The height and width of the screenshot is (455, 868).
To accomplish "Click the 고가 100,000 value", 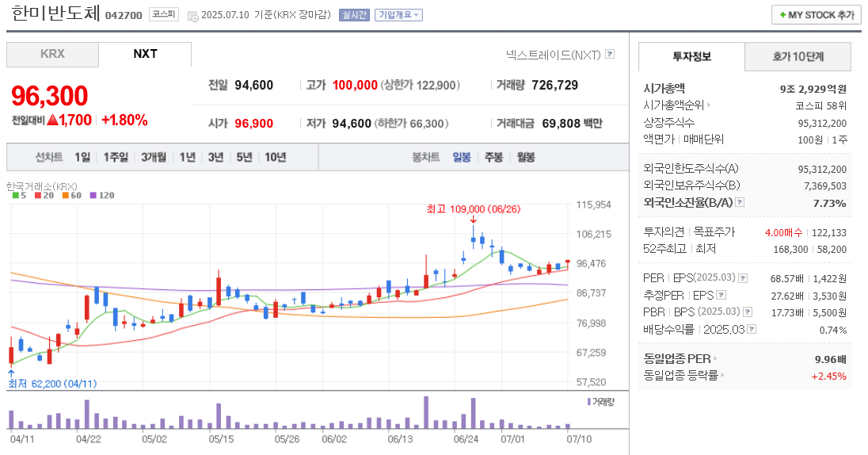I will (355, 86).
